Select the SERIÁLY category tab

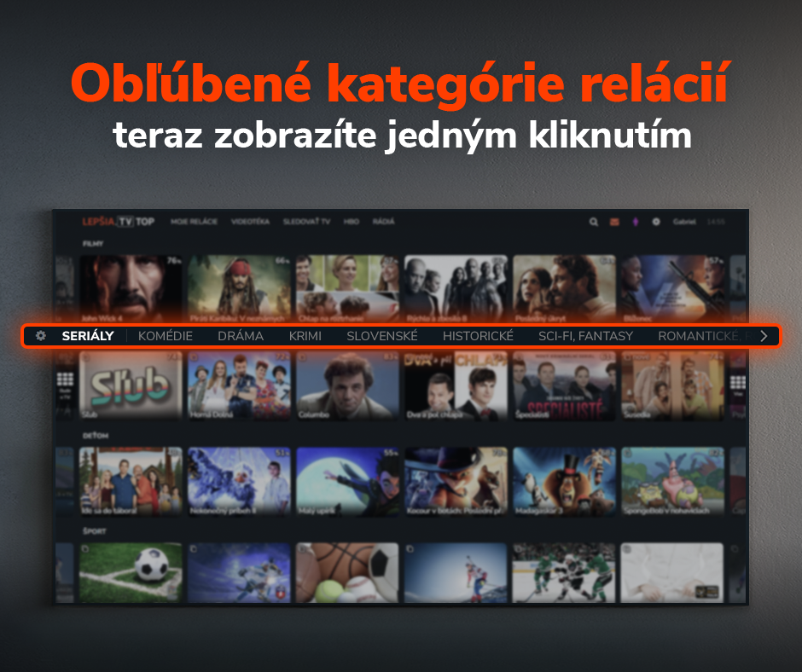coord(88,336)
